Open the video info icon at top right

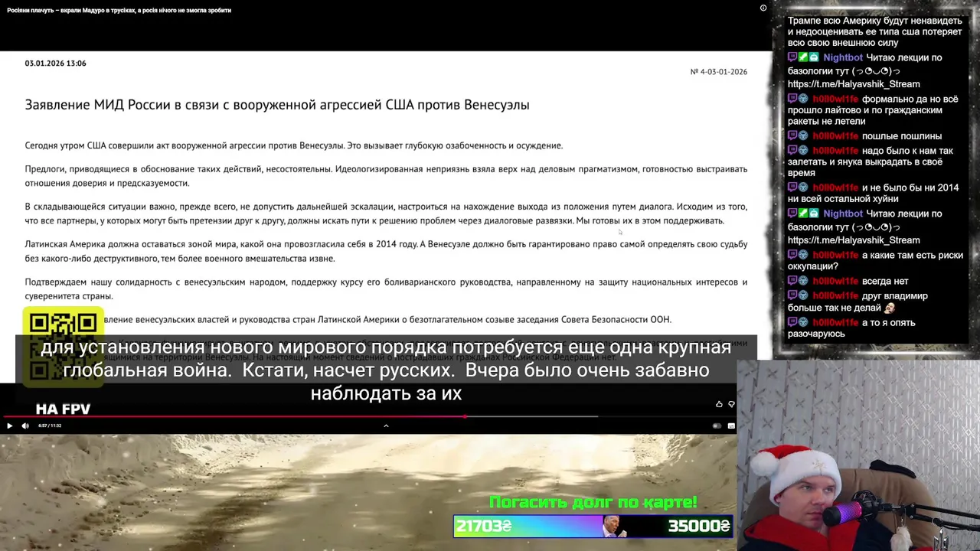coord(763,8)
